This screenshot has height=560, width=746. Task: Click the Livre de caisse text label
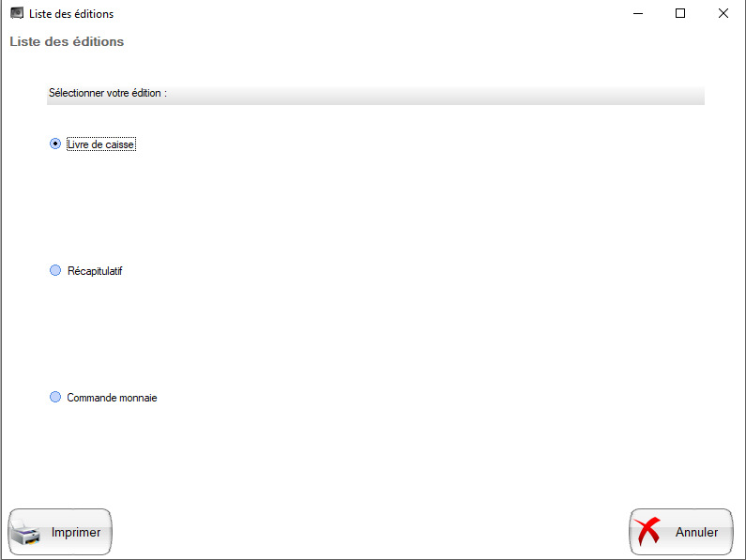click(x=100, y=144)
